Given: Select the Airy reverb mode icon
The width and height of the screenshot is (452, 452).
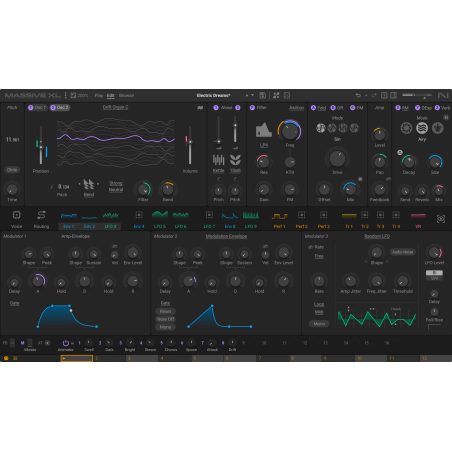Looking at the screenshot, I should pos(422,128).
